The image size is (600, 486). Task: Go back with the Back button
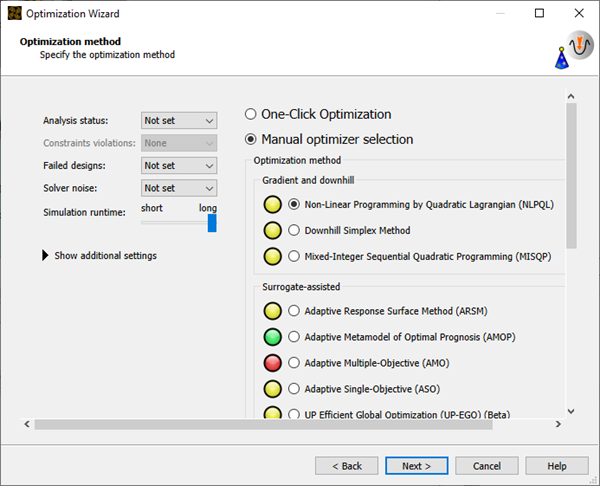[346, 466]
